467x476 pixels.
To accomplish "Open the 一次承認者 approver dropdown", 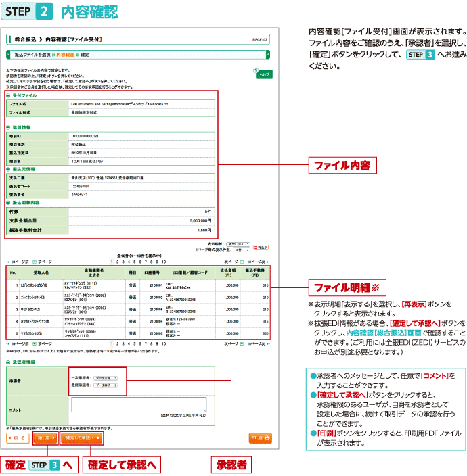I will pyautogui.click(x=106, y=378).
